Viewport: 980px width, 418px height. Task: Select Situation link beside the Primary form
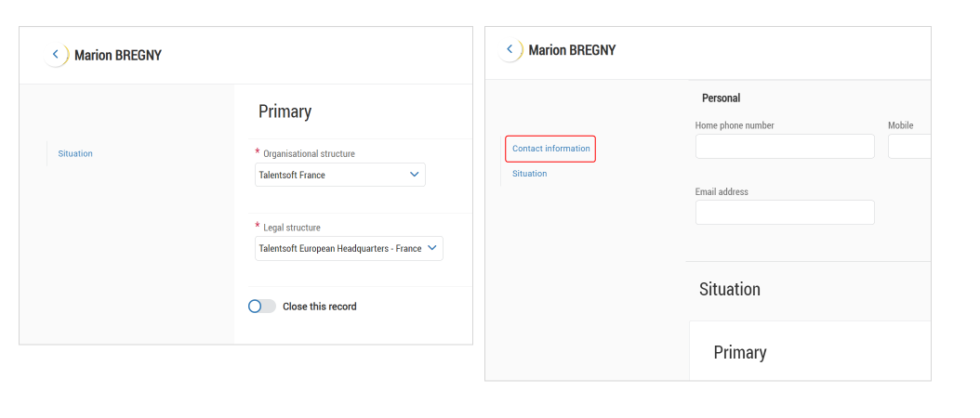[x=75, y=153]
